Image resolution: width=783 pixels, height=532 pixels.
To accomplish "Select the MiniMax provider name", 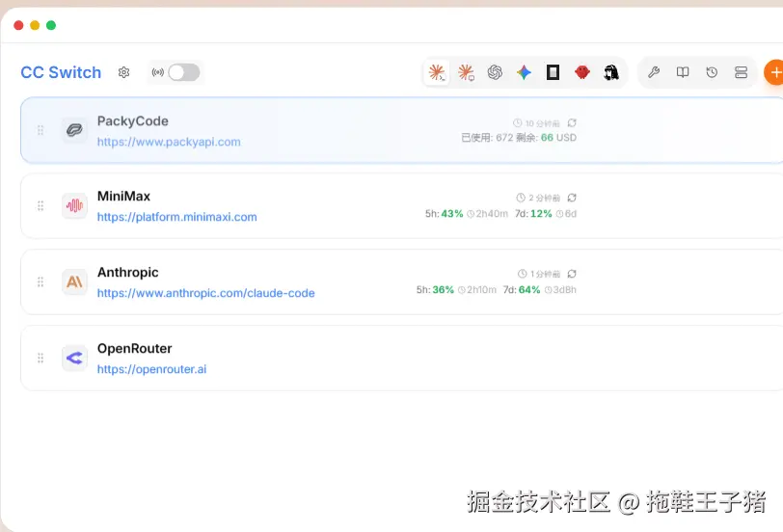I will point(123,197).
